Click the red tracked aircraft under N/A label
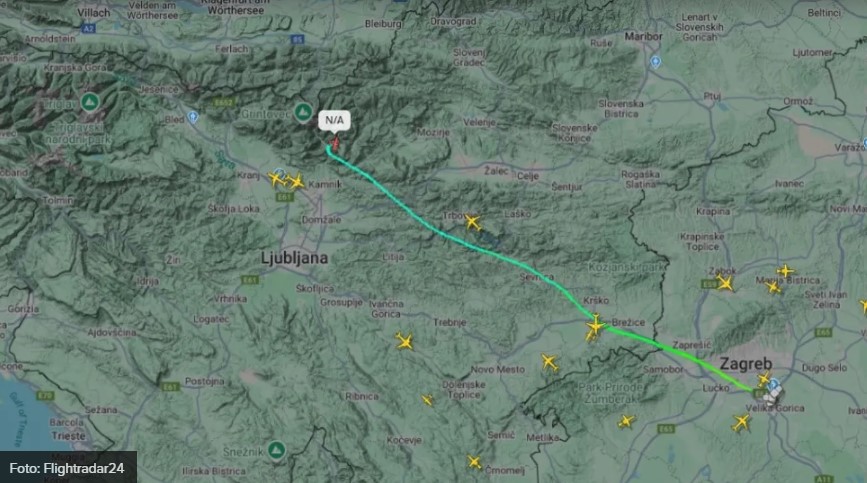 (335, 145)
